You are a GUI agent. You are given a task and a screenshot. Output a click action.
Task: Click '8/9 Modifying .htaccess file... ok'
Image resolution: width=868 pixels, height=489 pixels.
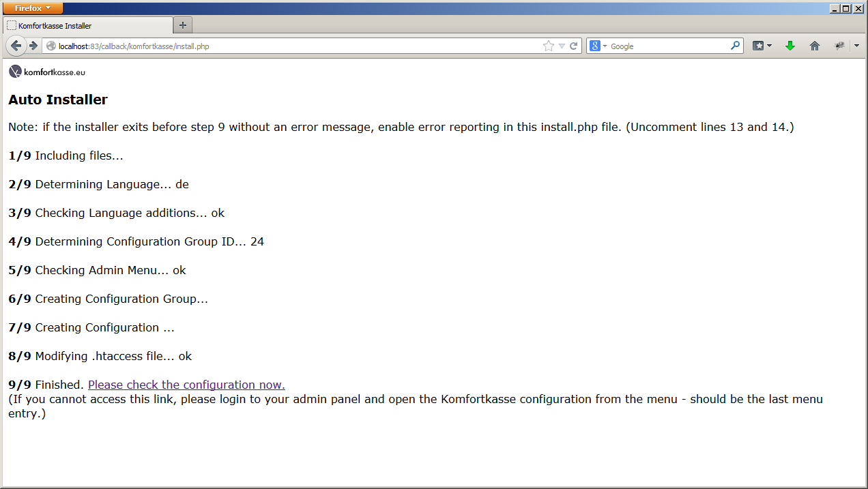coord(100,356)
